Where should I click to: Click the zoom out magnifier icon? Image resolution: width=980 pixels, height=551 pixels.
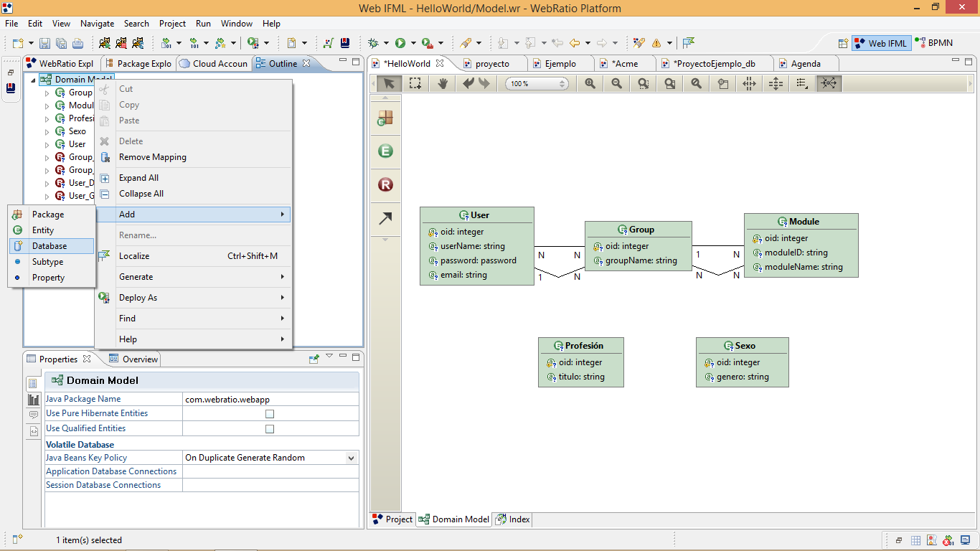click(616, 83)
